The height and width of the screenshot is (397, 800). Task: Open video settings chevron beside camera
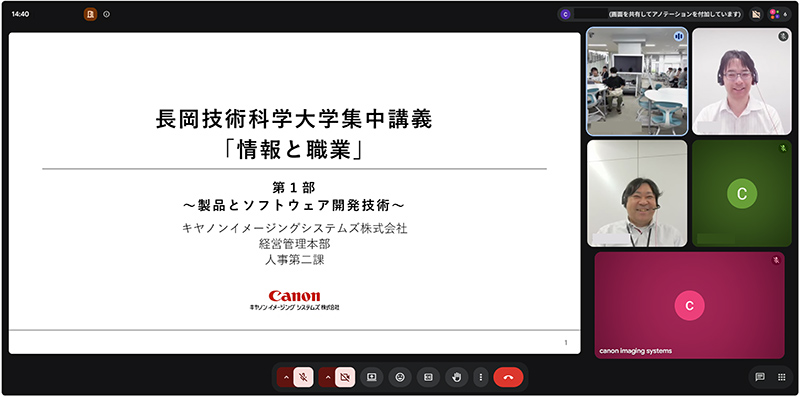point(328,378)
